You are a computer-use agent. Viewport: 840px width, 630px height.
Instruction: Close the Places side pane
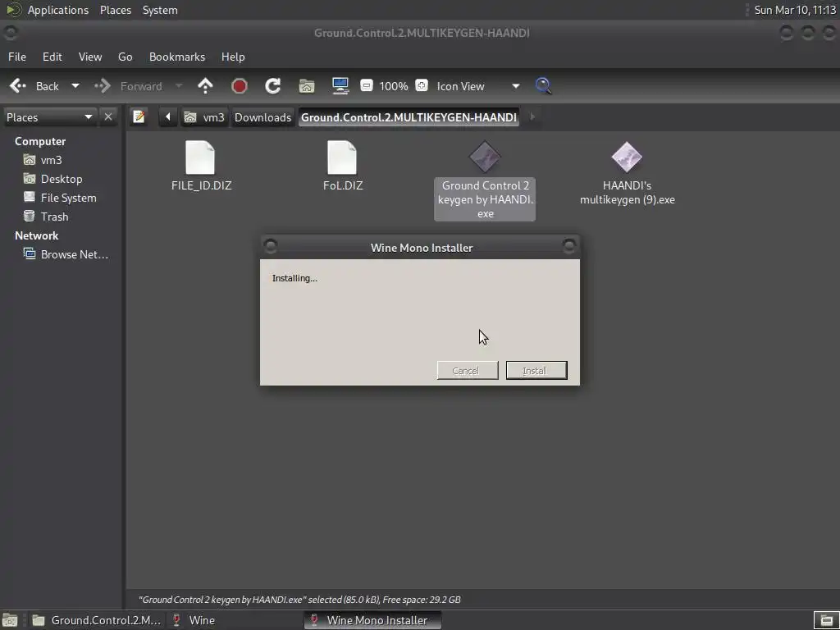pyautogui.click(x=108, y=116)
